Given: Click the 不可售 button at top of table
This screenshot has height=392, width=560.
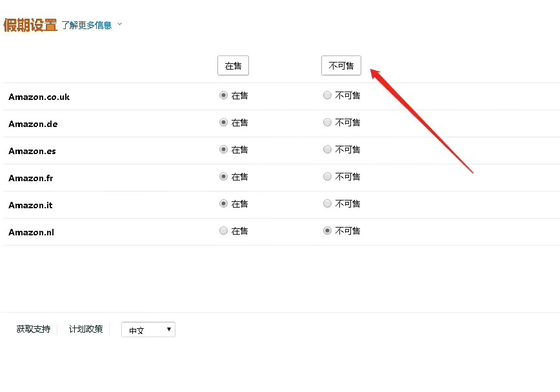Looking at the screenshot, I should [341, 65].
